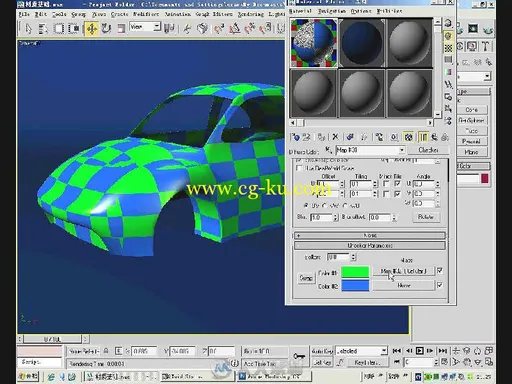Toggle Select and Manipulate tool
The height and width of the screenshot is (384, 512).
(187, 29)
